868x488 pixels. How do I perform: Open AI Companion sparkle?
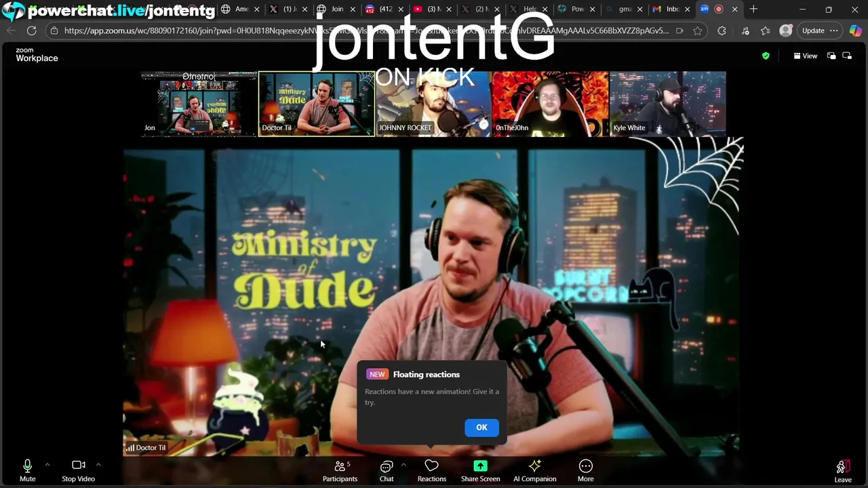[x=534, y=470]
